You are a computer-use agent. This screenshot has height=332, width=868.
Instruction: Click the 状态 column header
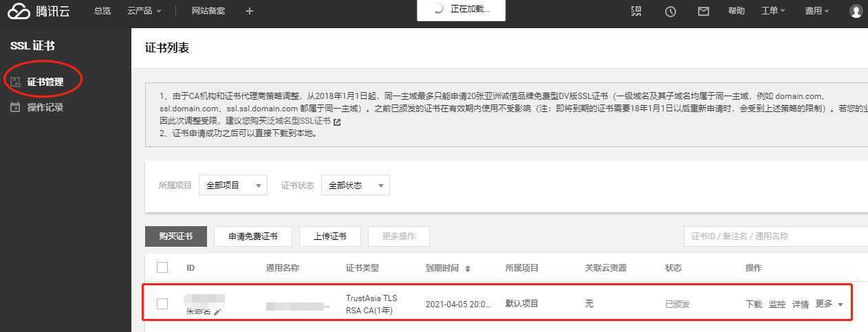click(673, 268)
